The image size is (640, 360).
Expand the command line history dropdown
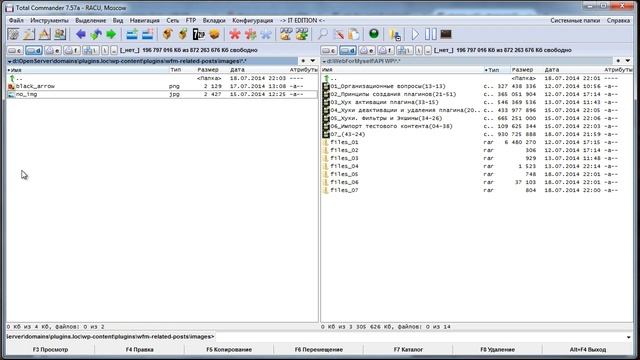click(629, 337)
